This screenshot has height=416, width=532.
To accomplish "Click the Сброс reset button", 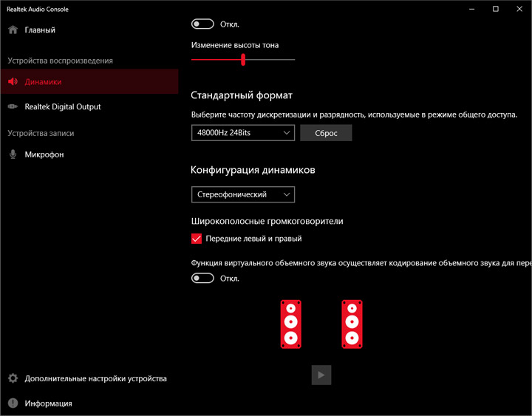I will 326,133.
